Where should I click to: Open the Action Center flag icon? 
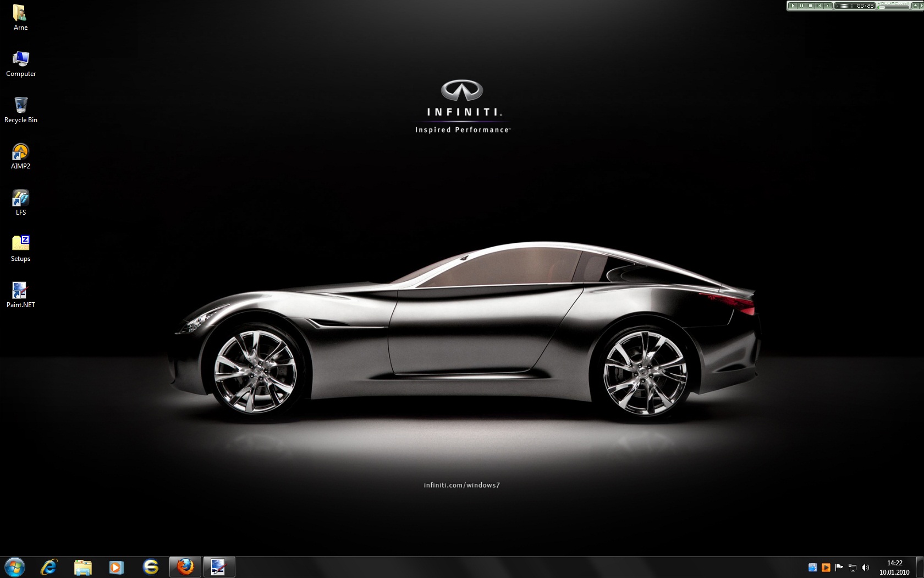839,568
